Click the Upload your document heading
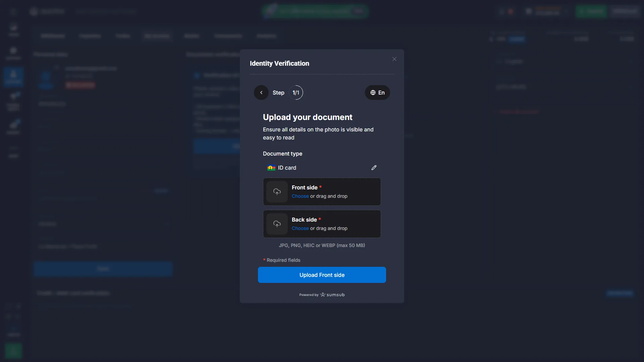 pos(308,117)
